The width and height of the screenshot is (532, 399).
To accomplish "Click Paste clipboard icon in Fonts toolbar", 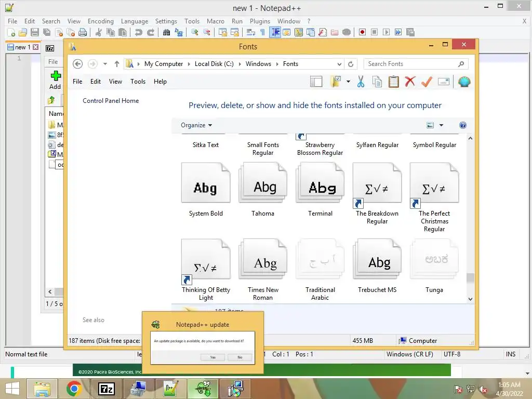I will point(394,82).
